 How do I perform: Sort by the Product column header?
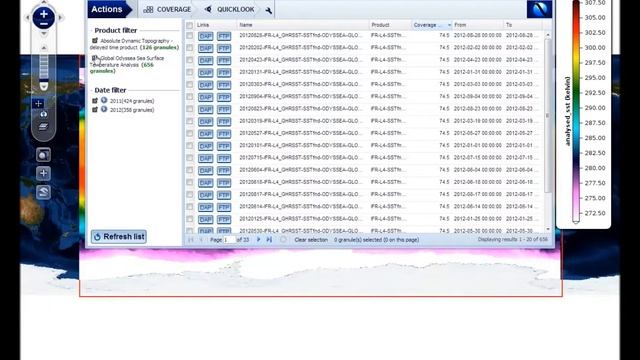(391, 25)
